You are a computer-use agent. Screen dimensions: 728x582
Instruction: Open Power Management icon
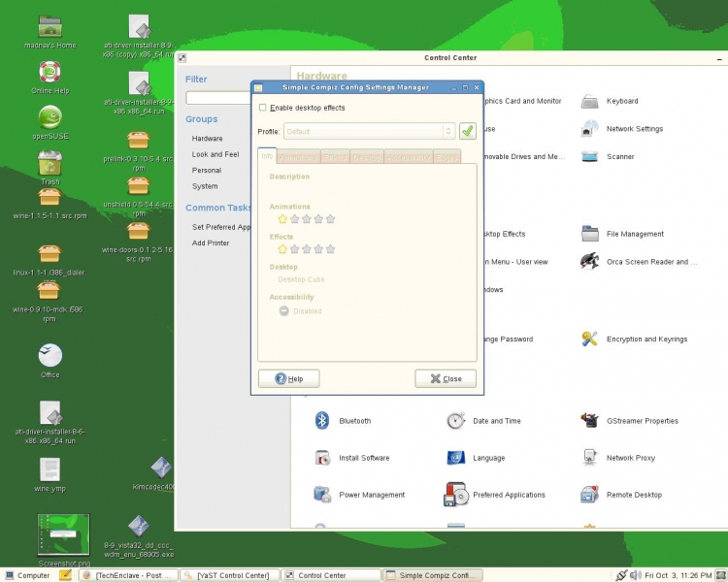pyautogui.click(x=322, y=495)
